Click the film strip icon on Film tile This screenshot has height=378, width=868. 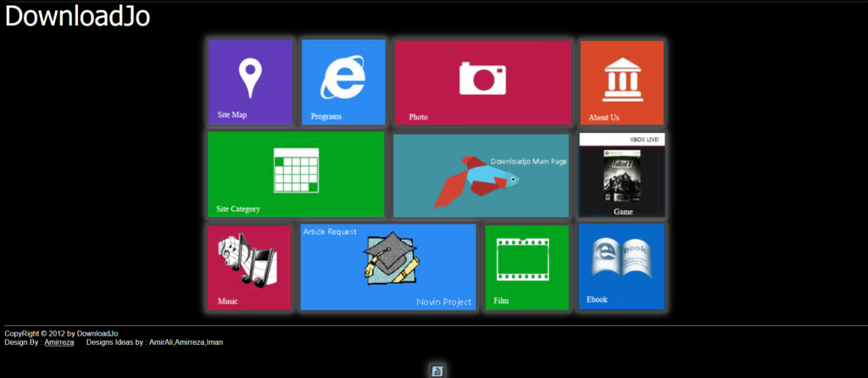pos(525,259)
